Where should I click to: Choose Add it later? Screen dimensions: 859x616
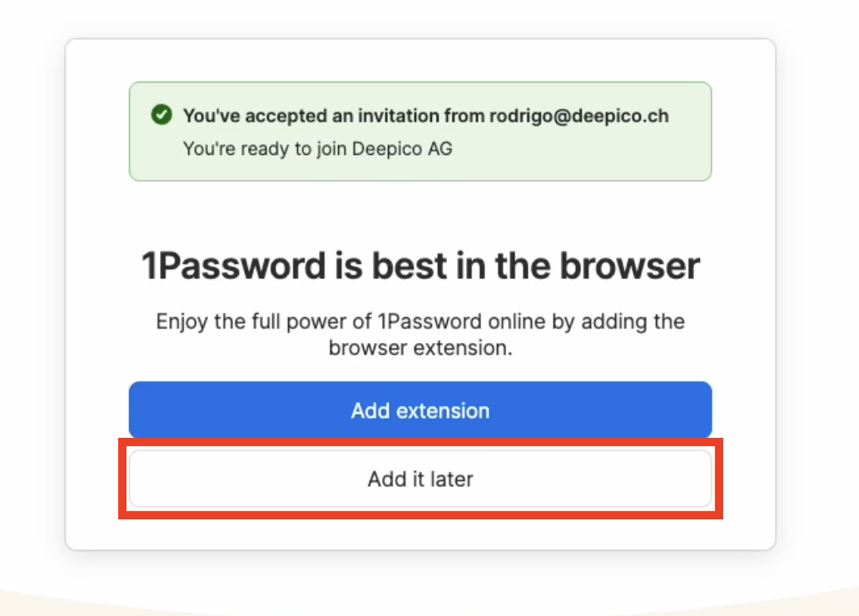(420, 479)
